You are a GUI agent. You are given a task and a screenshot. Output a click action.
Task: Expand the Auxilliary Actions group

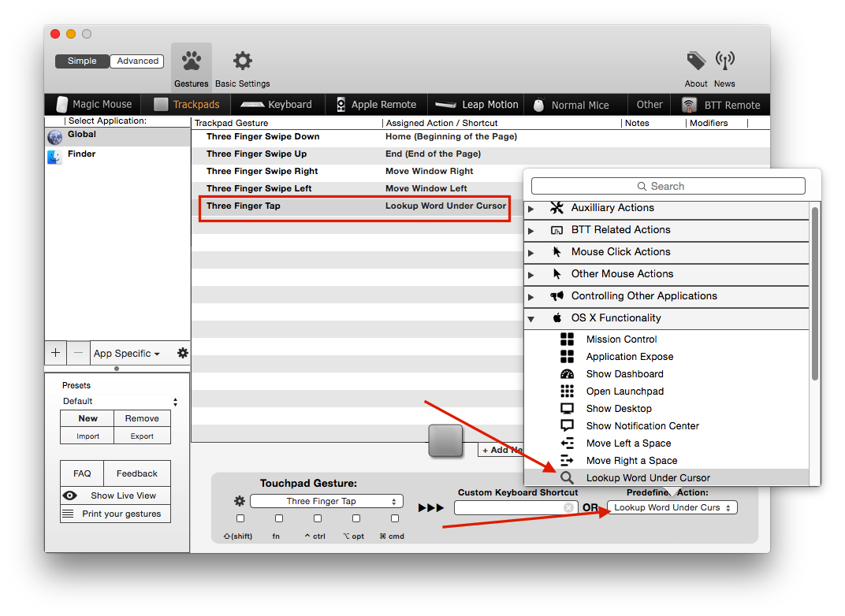tap(530, 209)
